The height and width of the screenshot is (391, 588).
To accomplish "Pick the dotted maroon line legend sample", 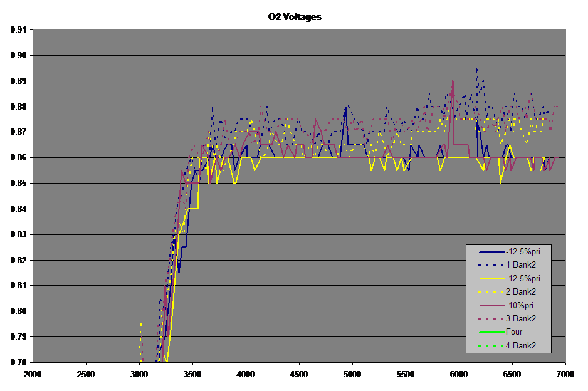I will coord(491,319).
